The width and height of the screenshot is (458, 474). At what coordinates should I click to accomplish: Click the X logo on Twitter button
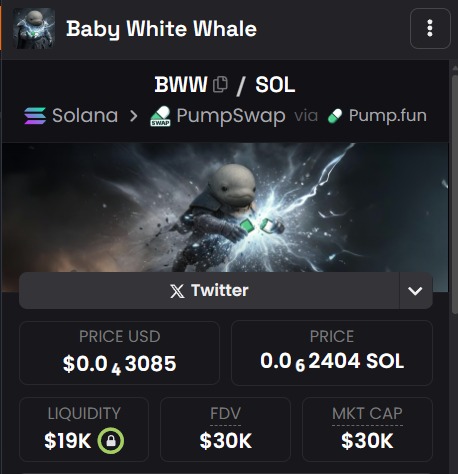177,291
